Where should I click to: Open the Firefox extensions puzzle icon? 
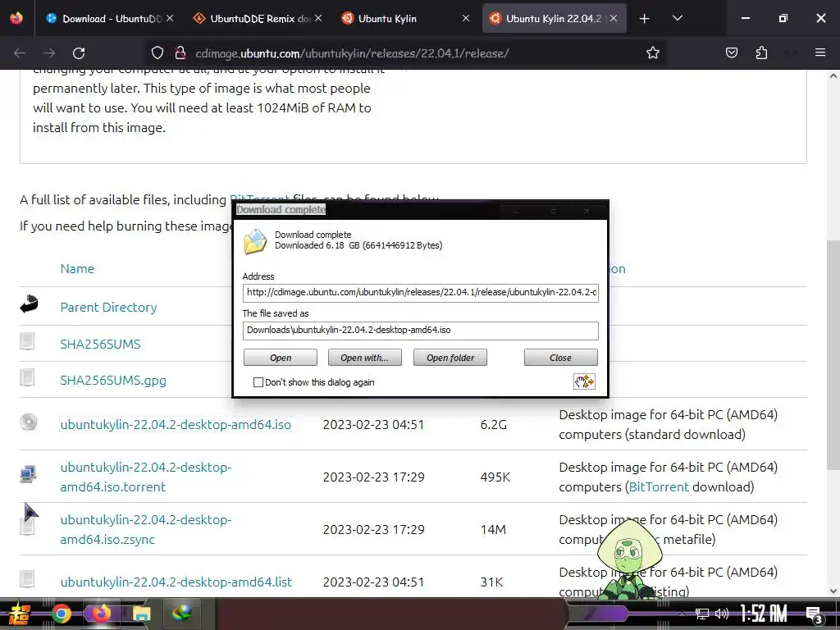click(761, 52)
